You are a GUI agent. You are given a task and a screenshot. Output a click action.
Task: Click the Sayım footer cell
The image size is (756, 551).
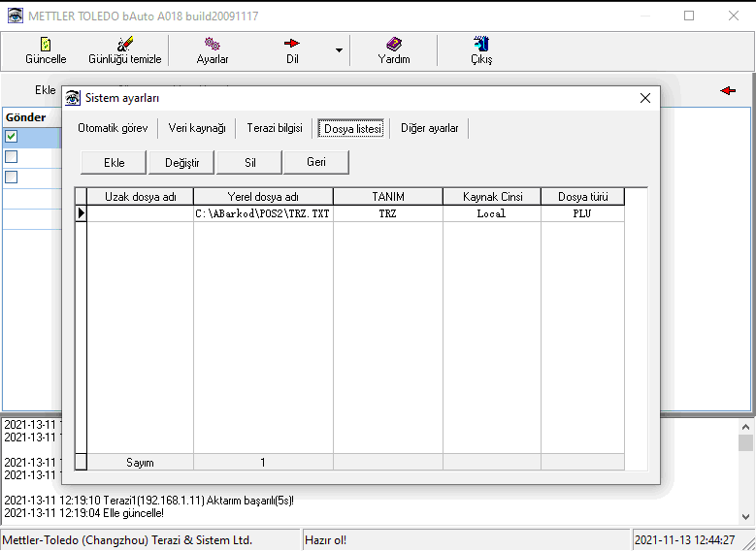click(x=141, y=463)
